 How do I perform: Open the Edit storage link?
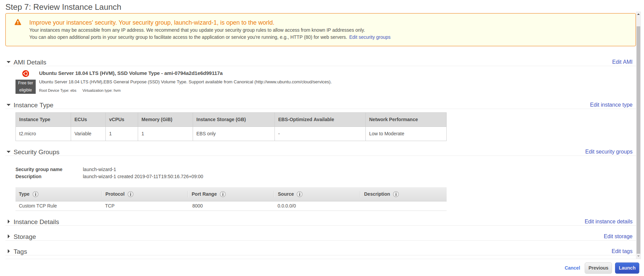[x=618, y=236]
